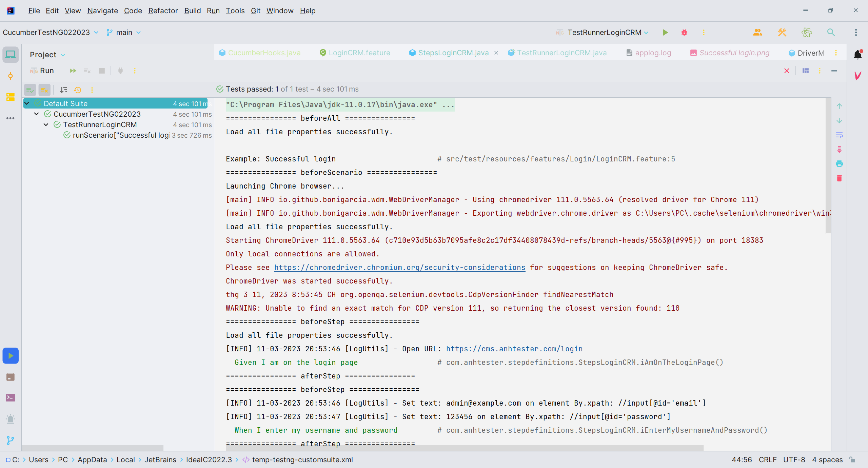This screenshot has height=468, width=868.
Task: Click the CRLF line separator in status bar
Action: tap(768, 460)
